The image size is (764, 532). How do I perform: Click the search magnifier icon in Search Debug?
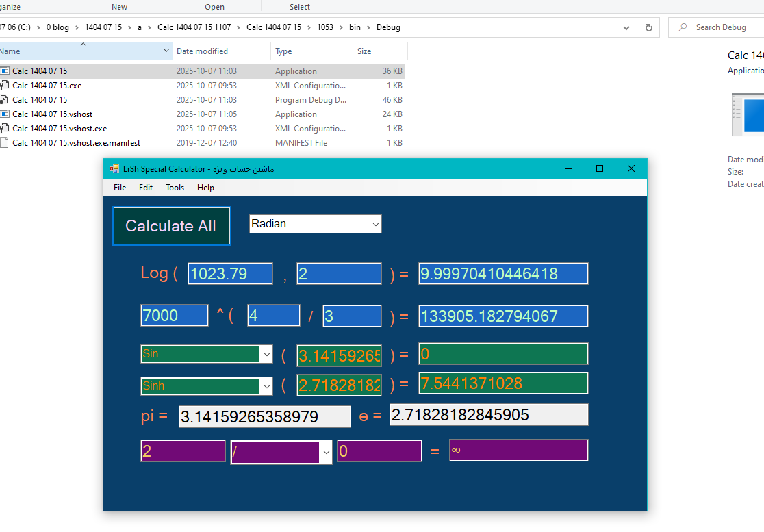point(683,27)
